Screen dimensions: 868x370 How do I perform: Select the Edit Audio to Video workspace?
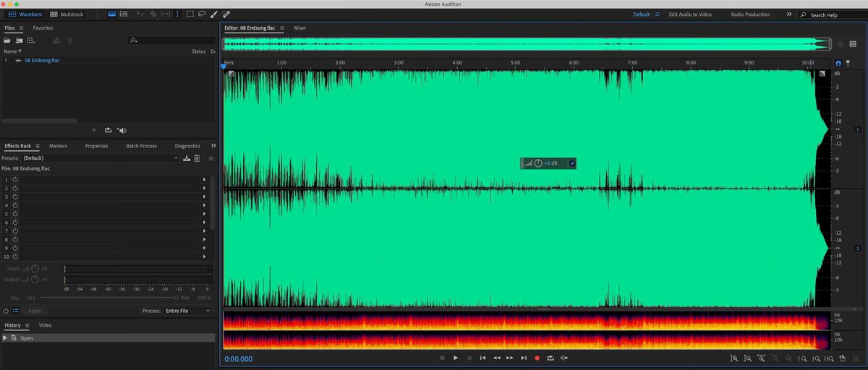click(x=690, y=14)
